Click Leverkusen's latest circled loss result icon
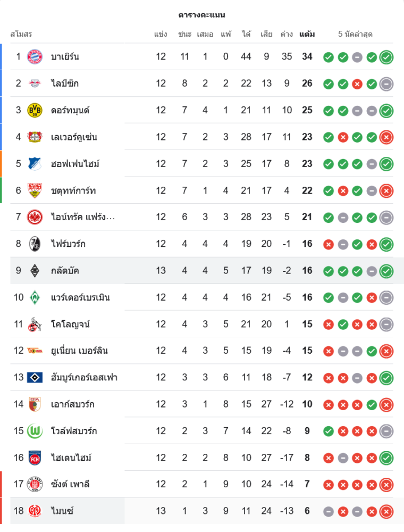This screenshot has height=532, width=404. pyautogui.click(x=386, y=137)
